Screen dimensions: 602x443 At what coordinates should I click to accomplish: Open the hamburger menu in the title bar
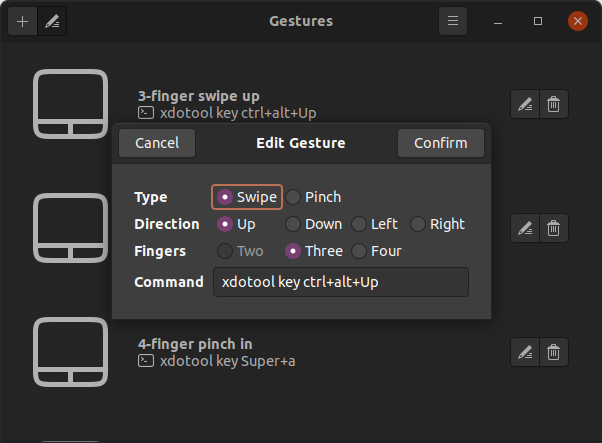(453, 21)
